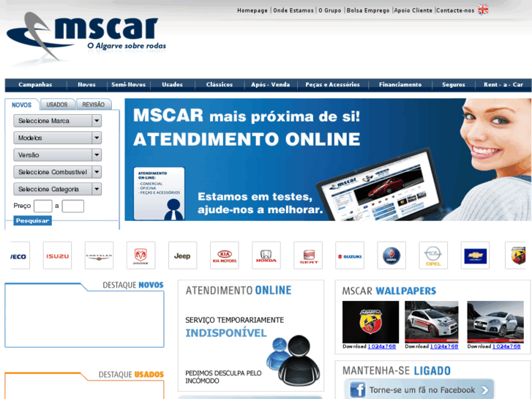Open the Jeep brand logo
The image size is (532, 399).
click(182, 256)
